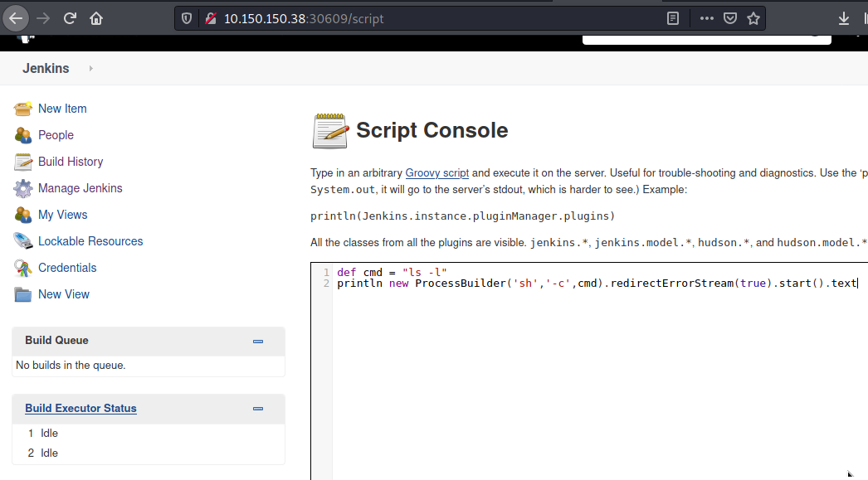
Task: Click the example println plugins code line
Action: (463, 216)
